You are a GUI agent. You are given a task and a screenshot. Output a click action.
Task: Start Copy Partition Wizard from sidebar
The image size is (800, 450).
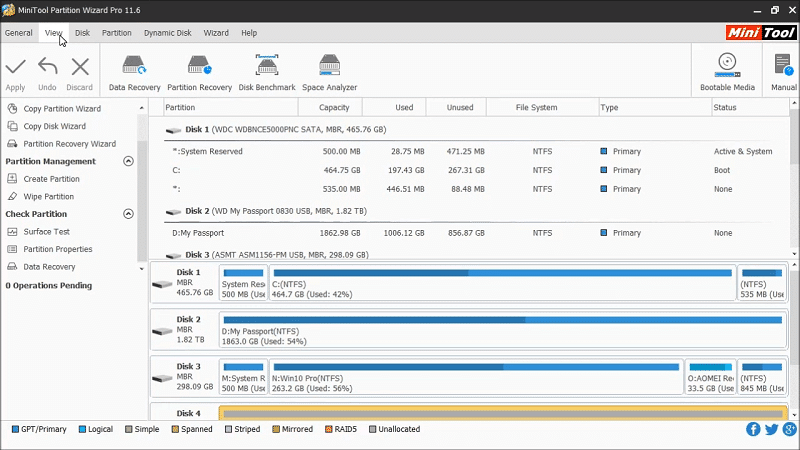[x=62, y=109]
